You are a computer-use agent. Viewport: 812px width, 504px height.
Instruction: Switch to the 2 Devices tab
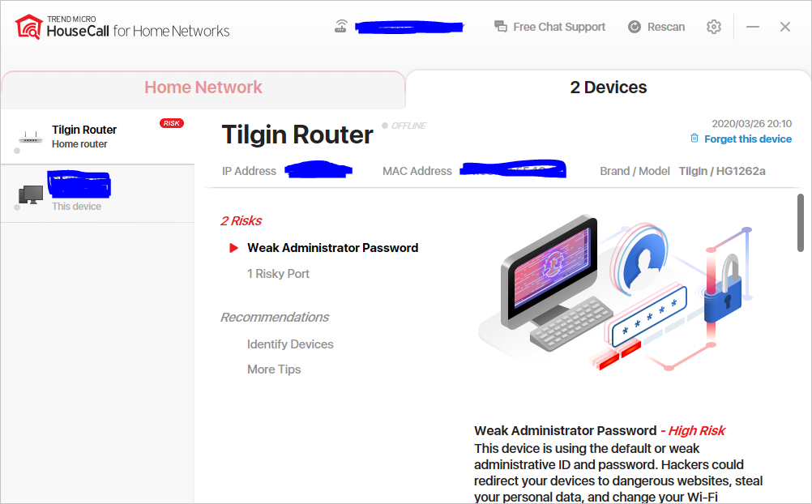pyautogui.click(x=609, y=88)
